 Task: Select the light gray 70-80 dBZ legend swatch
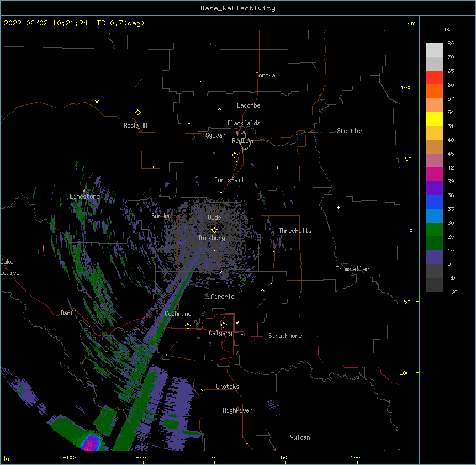click(x=434, y=50)
